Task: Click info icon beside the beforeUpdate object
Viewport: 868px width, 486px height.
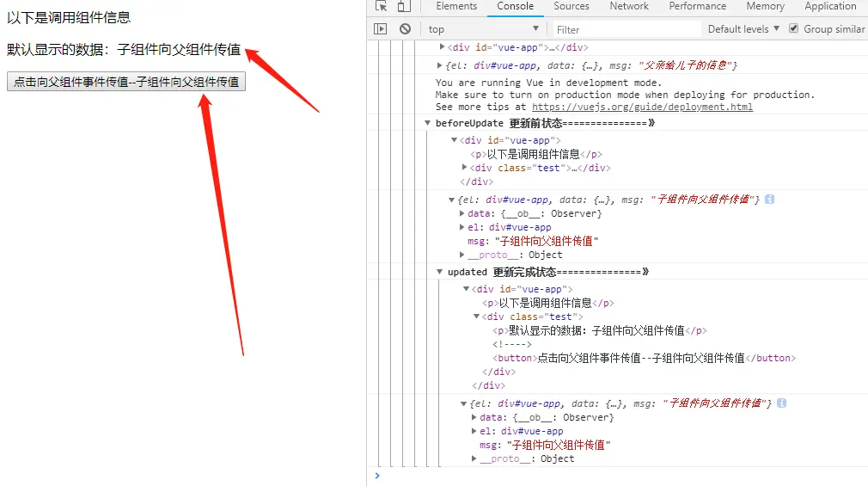Action: (769, 199)
